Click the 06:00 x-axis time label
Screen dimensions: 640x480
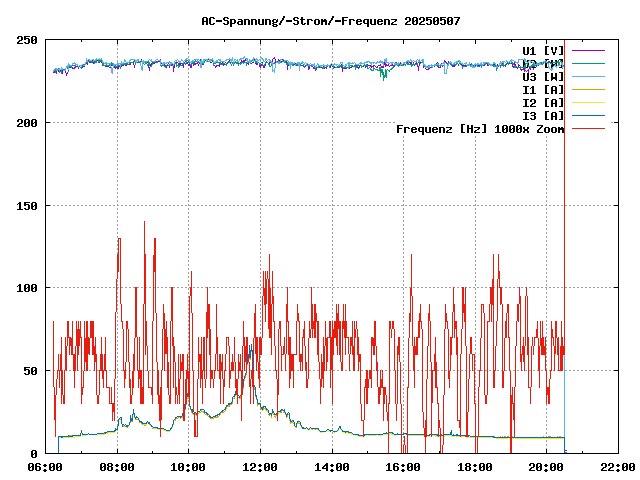point(46,467)
